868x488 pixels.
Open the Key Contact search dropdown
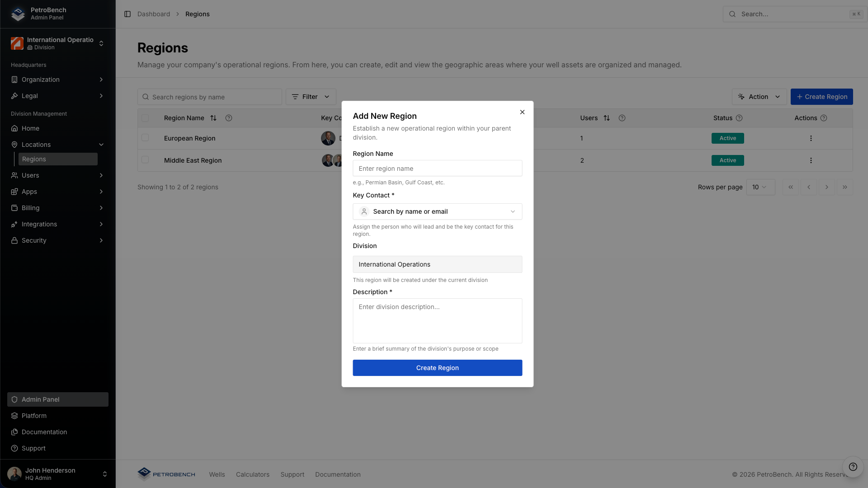coord(437,211)
